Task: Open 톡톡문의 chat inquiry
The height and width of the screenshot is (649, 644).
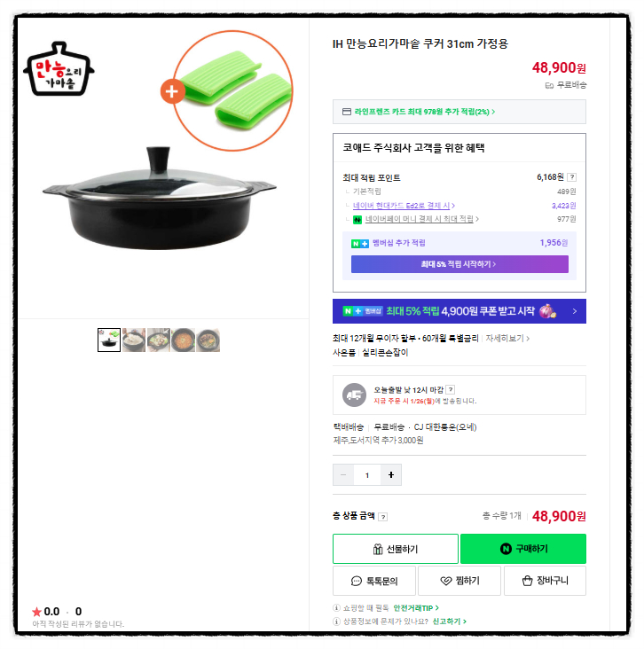Action: pyautogui.click(x=374, y=581)
